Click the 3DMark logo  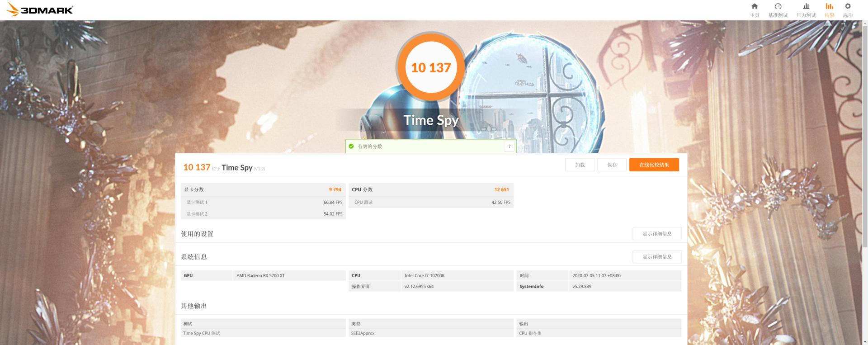[x=39, y=9]
